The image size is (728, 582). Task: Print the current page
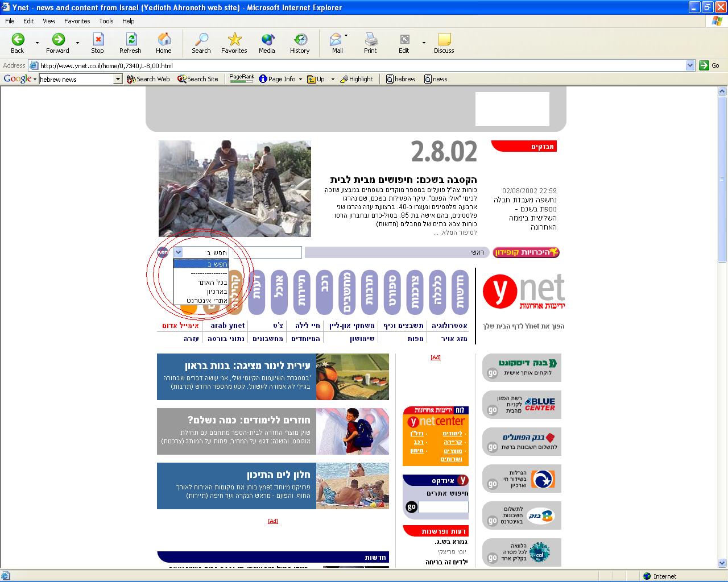370,43
